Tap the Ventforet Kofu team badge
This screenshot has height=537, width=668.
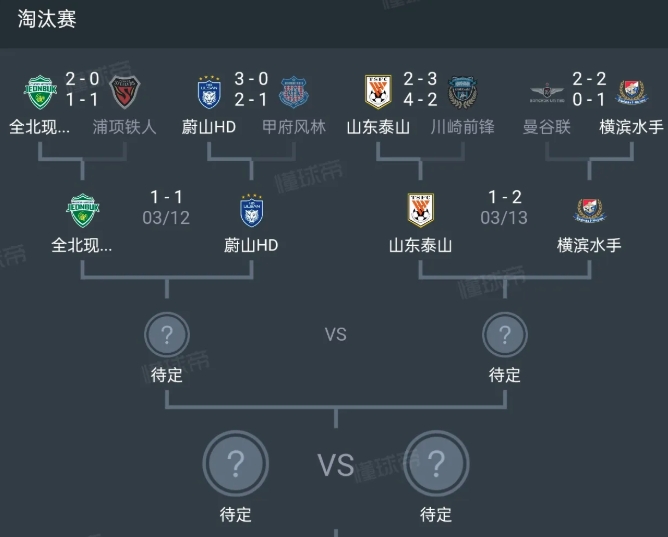tap(294, 92)
